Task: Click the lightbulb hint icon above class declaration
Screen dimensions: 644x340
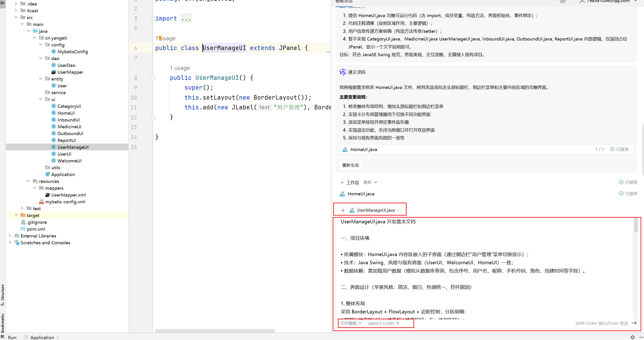Action: point(160,38)
